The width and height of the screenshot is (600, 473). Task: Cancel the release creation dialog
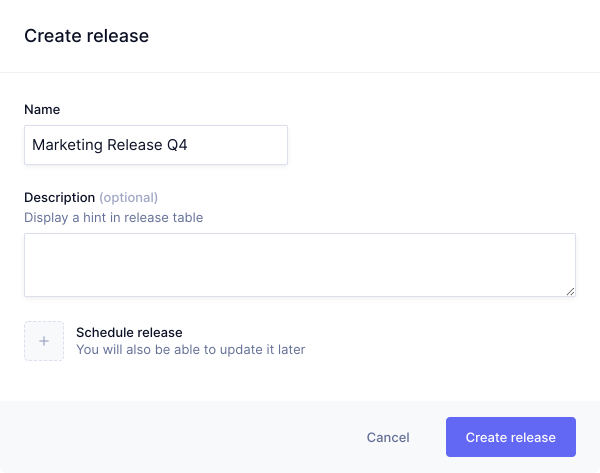click(388, 437)
